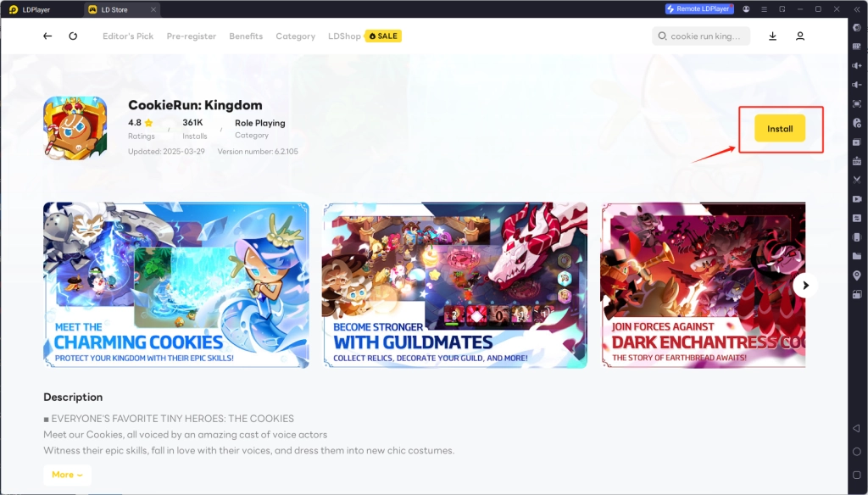Switch to the LDPlayer home tab
Image resolution: width=868 pixels, height=495 pixels.
click(x=31, y=9)
